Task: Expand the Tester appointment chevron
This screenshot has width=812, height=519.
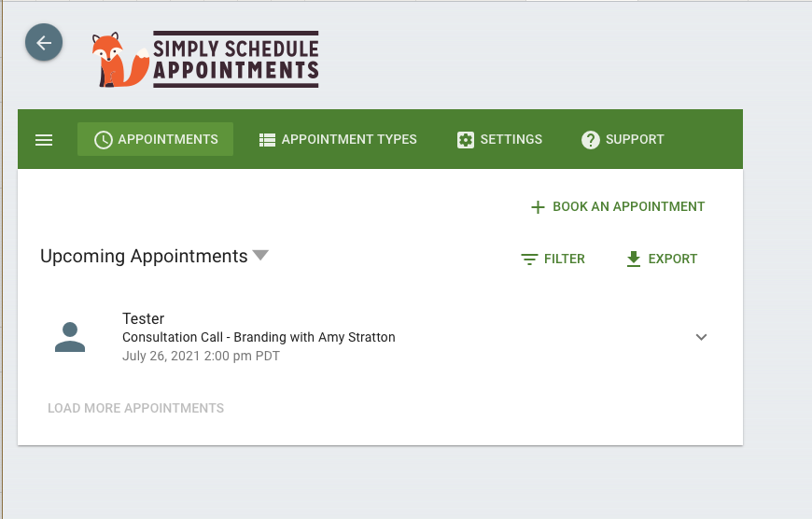Action: coord(701,337)
